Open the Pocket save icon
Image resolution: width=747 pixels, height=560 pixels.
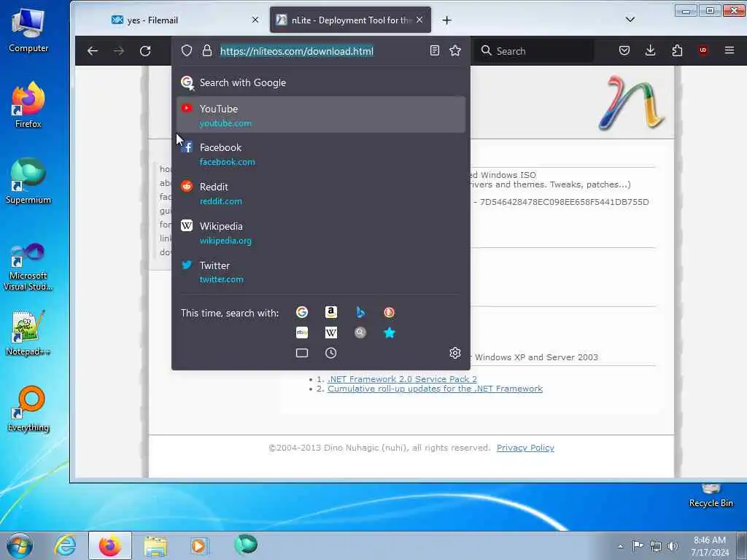click(624, 50)
